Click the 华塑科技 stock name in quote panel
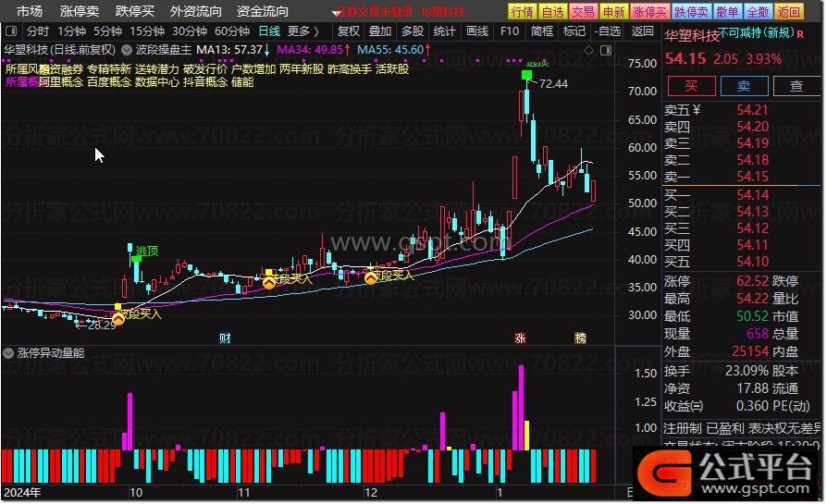This screenshot has width=827, height=504. pos(691,36)
